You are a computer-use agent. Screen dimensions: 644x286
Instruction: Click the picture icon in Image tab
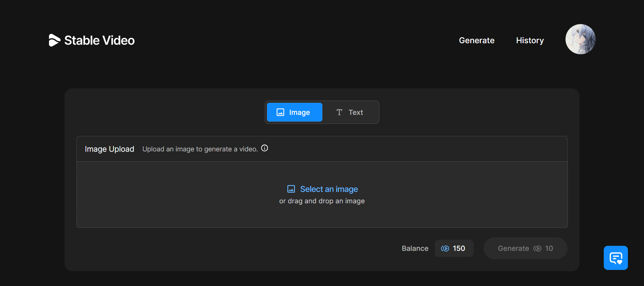tap(280, 112)
